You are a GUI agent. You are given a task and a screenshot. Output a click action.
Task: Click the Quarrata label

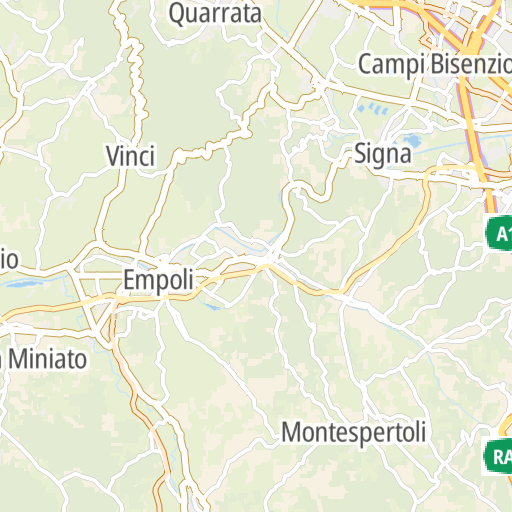[x=215, y=14]
